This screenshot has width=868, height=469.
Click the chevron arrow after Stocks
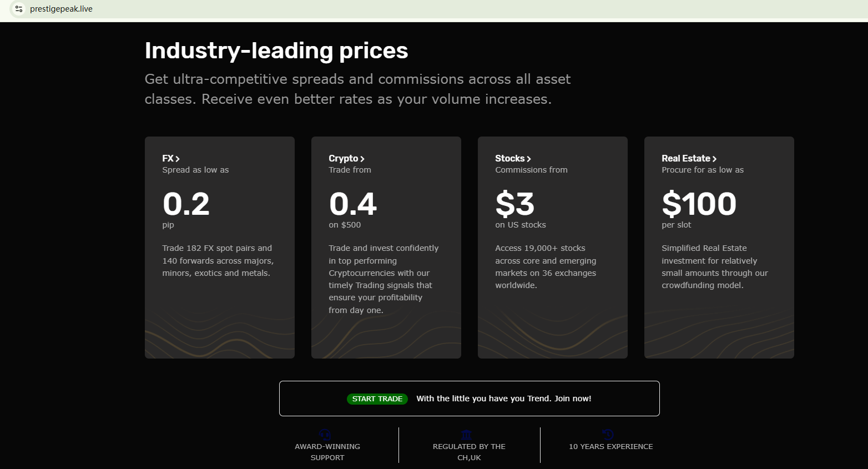[x=529, y=159]
